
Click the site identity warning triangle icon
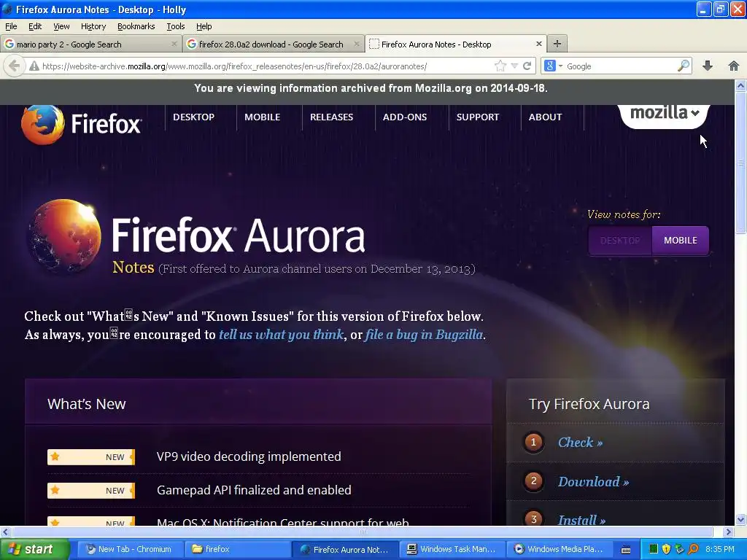[34, 66]
